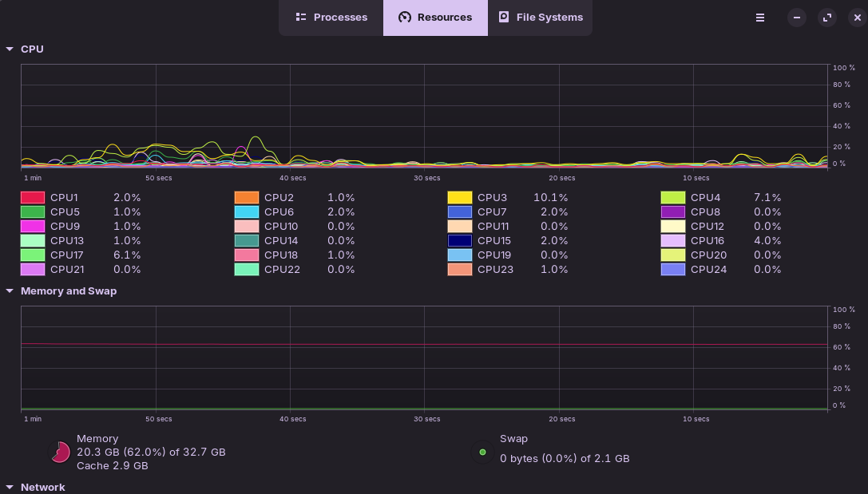Collapse the Network section
The image size is (868, 494).
click(x=10, y=487)
